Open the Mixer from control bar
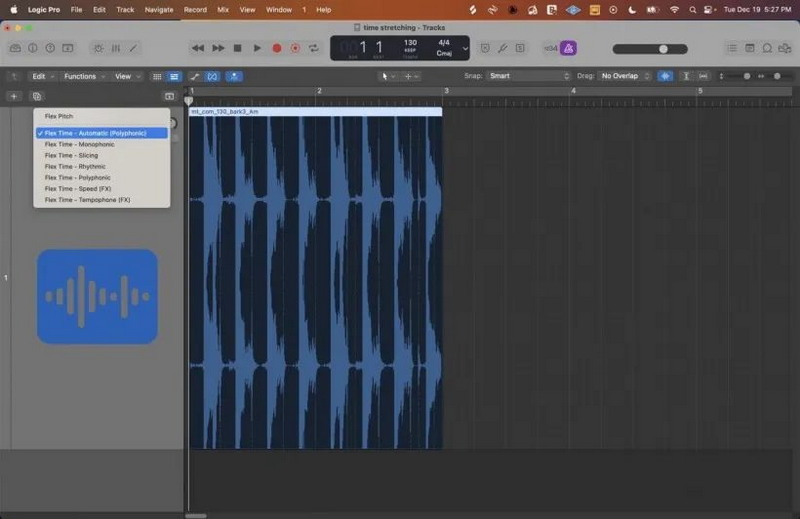 coord(115,48)
